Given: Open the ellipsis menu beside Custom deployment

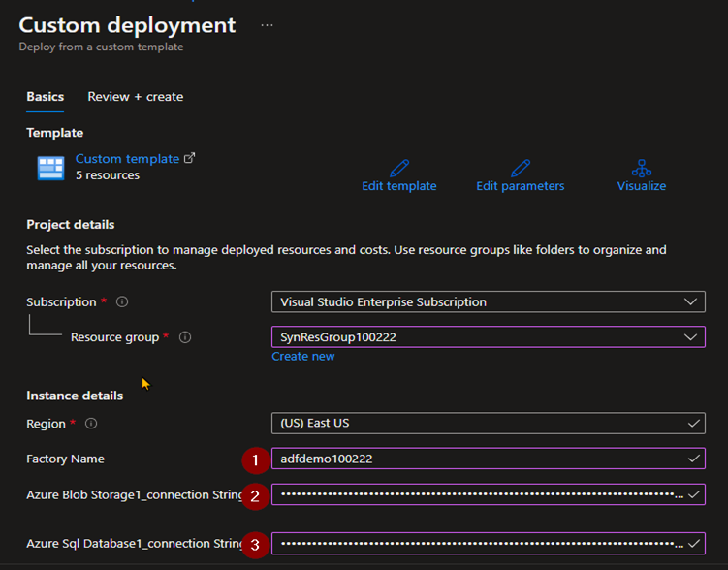Looking at the screenshot, I should click(x=267, y=25).
